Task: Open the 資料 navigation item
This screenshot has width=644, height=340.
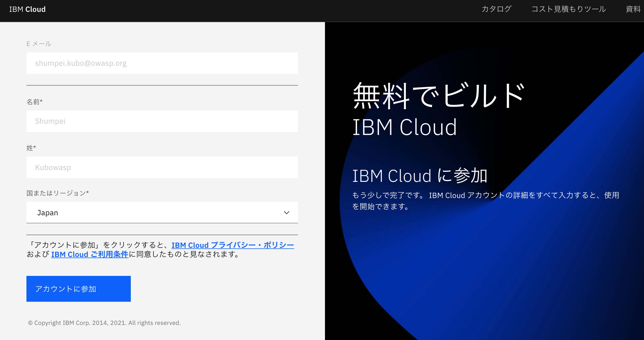Action: click(x=633, y=9)
